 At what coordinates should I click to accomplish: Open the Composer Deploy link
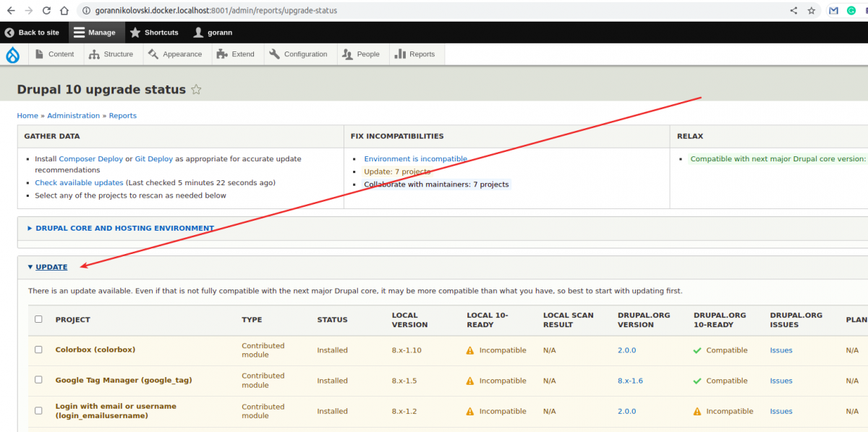click(91, 159)
